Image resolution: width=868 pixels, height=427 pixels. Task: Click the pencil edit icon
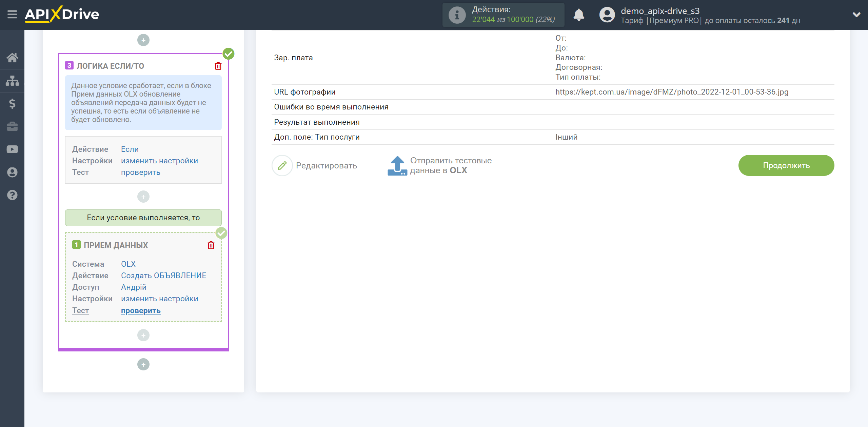point(282,165)
